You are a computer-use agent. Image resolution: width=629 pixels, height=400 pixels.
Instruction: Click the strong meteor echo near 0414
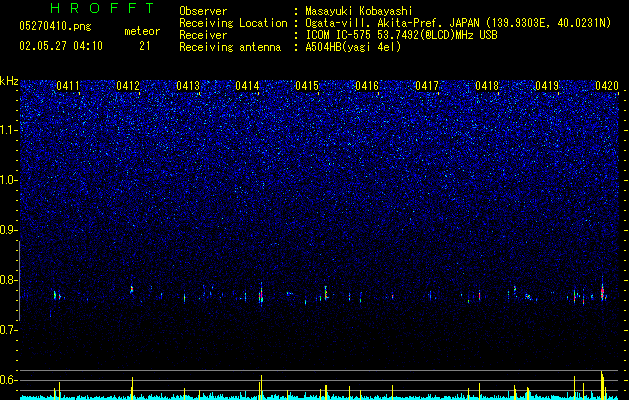[261, 295]
